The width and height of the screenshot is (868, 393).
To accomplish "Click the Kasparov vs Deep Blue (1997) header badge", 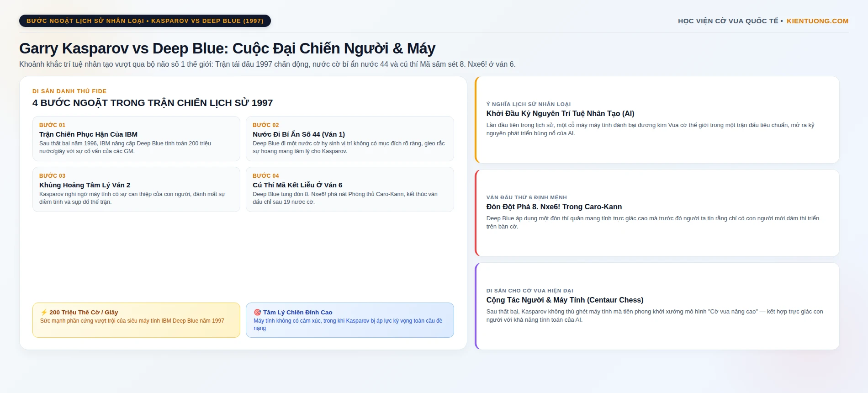I will coord(145,21).
